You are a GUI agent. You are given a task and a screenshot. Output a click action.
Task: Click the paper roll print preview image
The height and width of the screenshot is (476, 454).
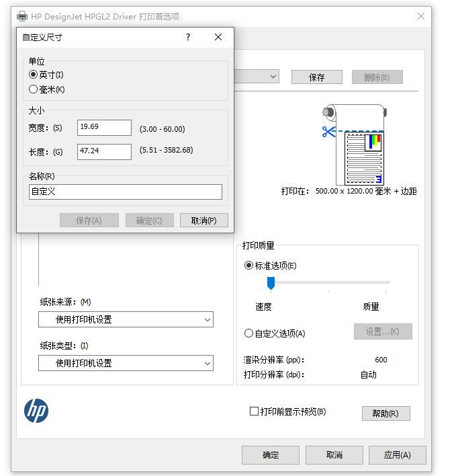355,145
